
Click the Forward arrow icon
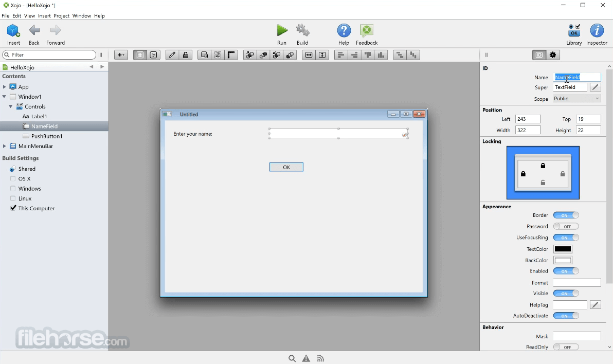point(56,30)
